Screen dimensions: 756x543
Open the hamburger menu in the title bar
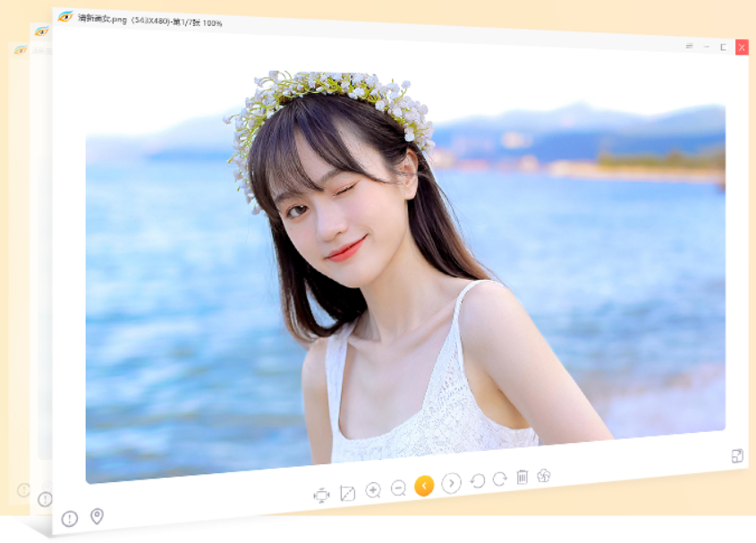pos(690,46)
